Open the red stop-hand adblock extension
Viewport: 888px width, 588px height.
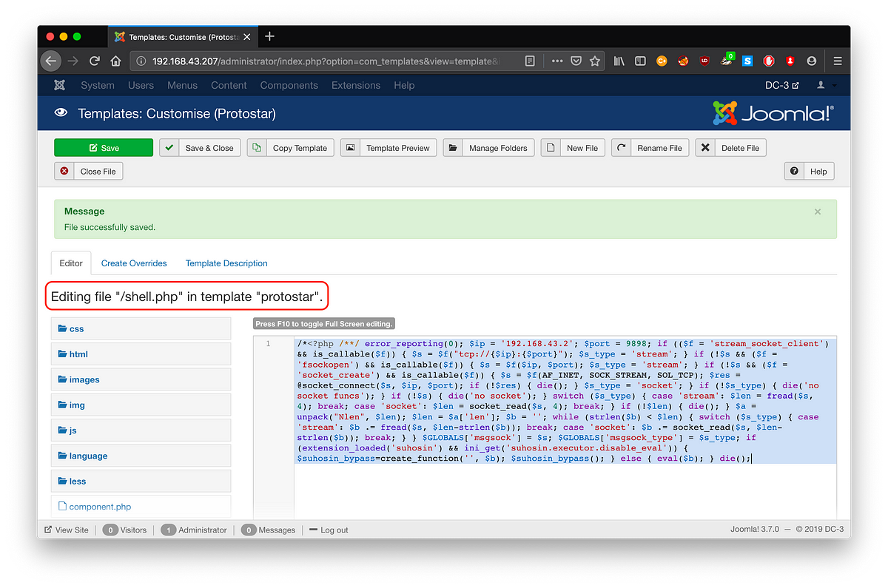tap(769, 61)
